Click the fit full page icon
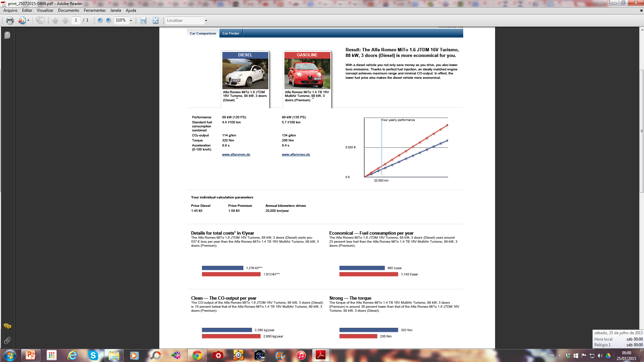Screen dimensions: 644x362 155,20
